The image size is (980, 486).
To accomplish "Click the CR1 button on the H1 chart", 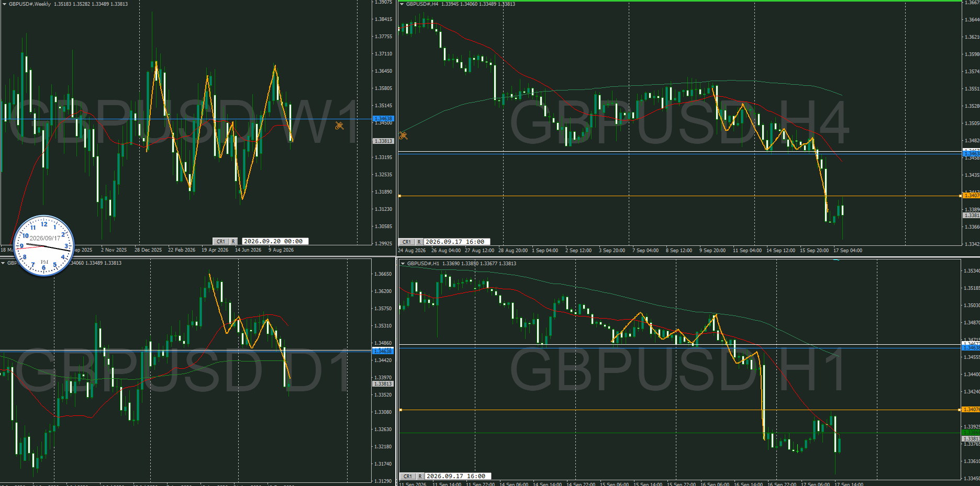I will click(x=408, y=477).
